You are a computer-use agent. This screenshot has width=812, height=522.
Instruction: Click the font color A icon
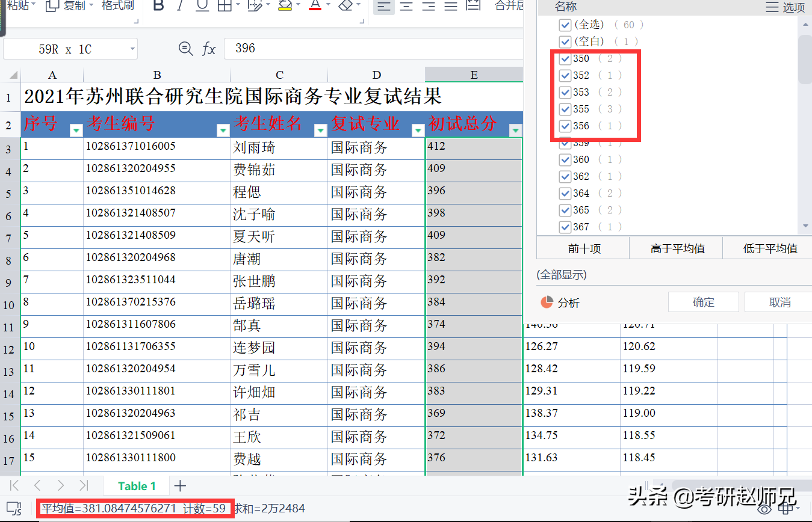(x=314, y=5)
